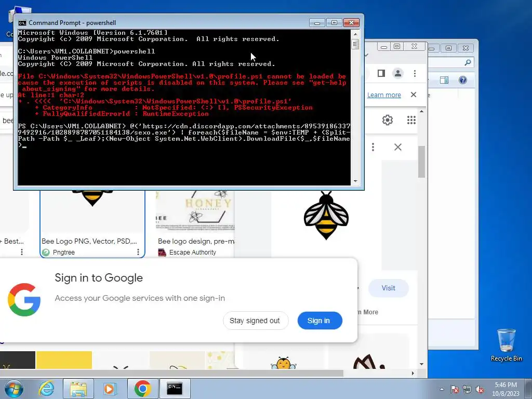Open Action Center flag tray icon
Image resolution: width=532 pixels, height=399 pixels.
point(455,389)
